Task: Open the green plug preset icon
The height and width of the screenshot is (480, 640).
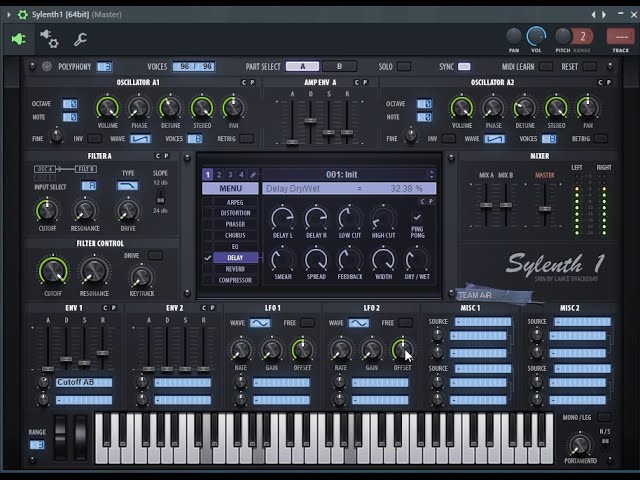Action: click(x=18, y=39)
